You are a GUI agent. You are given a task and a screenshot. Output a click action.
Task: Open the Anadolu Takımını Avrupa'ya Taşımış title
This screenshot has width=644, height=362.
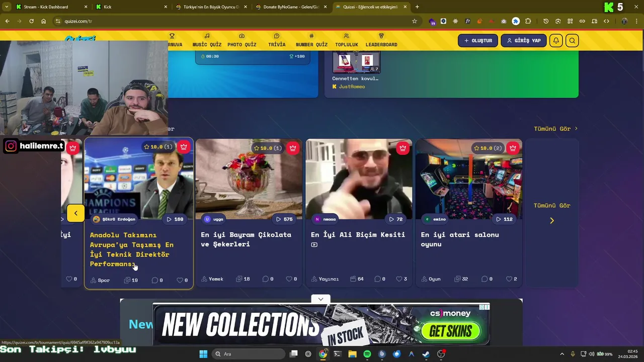pyautogui.click(x=132, y=249)
